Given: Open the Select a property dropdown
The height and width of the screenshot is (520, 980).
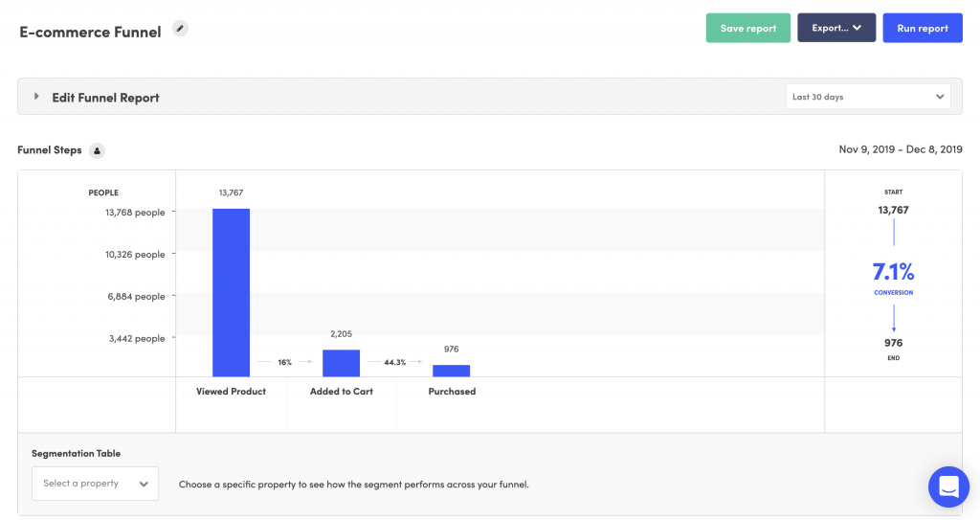Looking at the screenshot, I should click(95, 483).
